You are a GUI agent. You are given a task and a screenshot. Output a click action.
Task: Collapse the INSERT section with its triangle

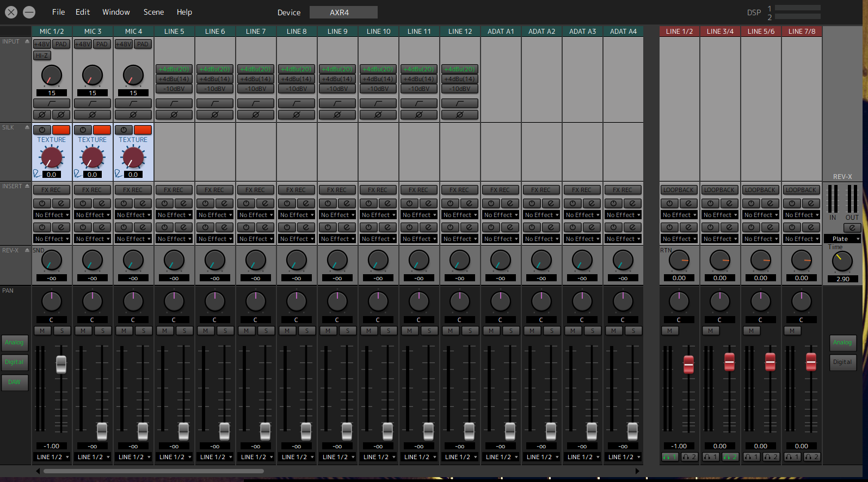tap(27, 186)
